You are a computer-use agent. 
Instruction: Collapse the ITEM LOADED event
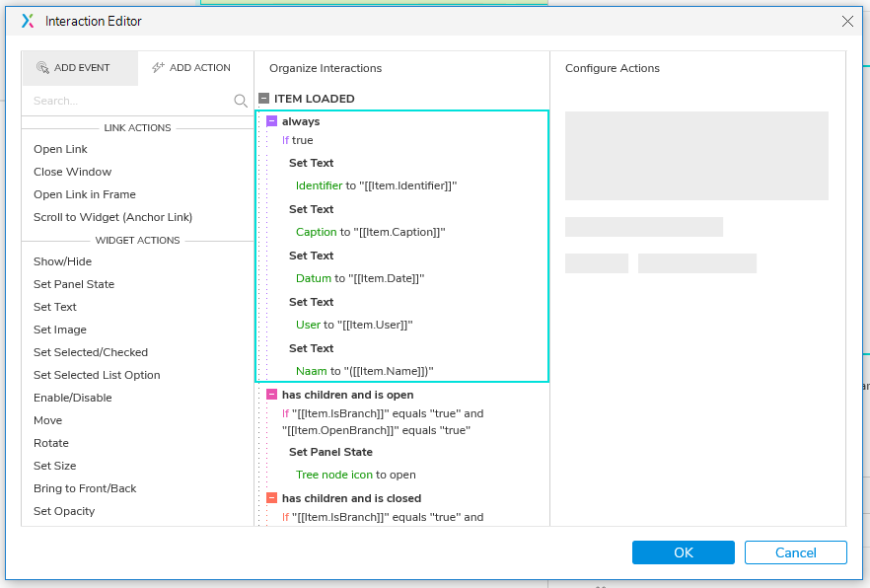pyautogui.click(x=264, y=99)
